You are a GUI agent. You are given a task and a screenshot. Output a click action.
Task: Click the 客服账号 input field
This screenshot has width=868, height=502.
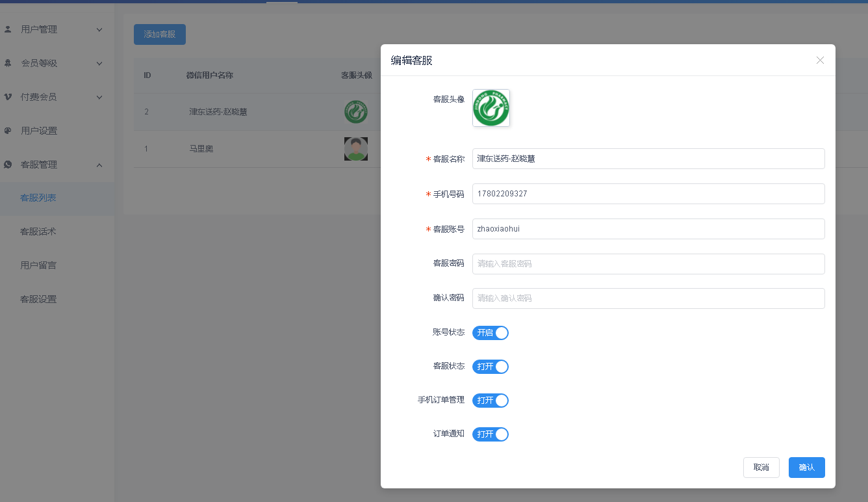point(648,229)
